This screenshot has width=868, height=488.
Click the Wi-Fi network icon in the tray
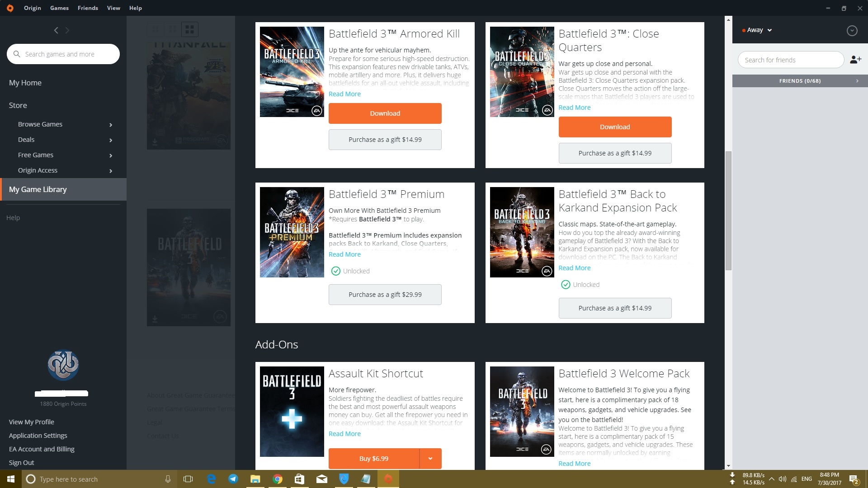(x=794, y=479)
